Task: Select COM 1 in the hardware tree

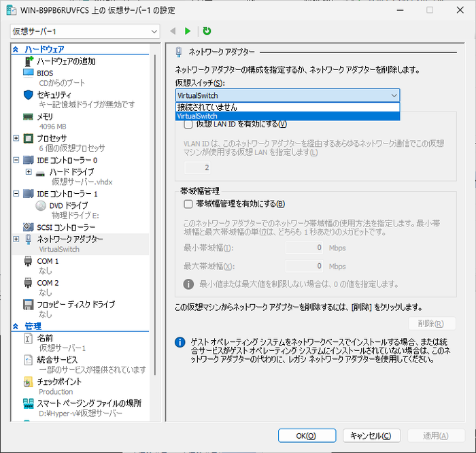Action: coord(48,261)
